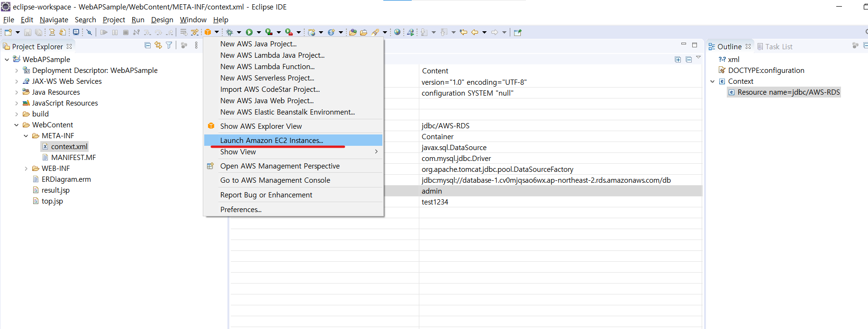The height and width of the screenshot is (329, 868).
Task: Collapse Context node in Outline
Action: pos(712,81)
